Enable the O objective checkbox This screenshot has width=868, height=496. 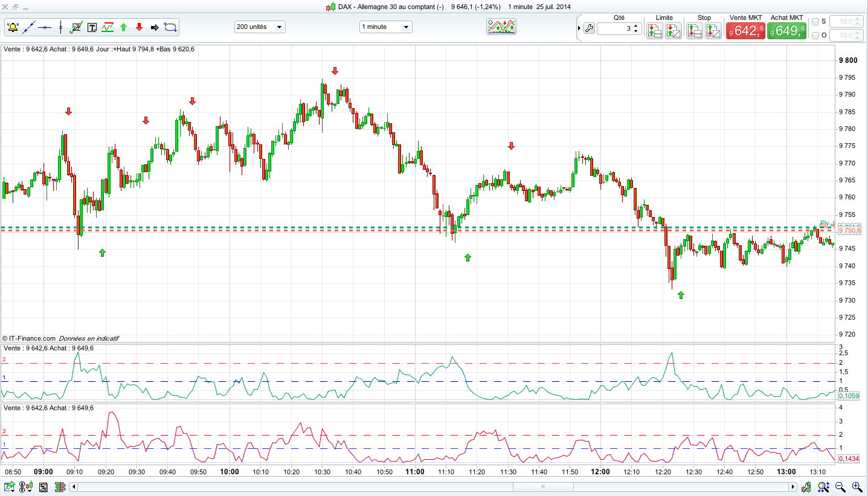(x=815, y=36)
